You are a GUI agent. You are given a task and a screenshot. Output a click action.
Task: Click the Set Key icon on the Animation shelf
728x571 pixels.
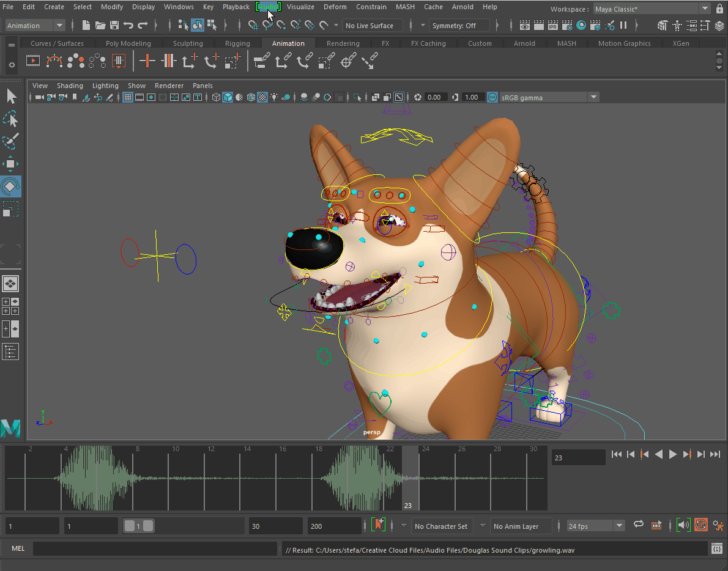click(147, 61)
